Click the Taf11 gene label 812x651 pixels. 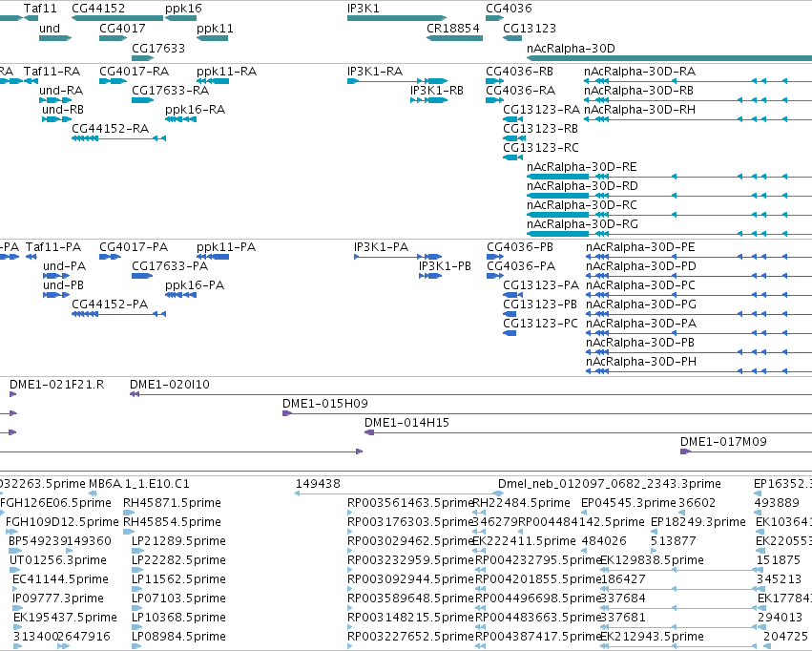click(x=40, y=9)
